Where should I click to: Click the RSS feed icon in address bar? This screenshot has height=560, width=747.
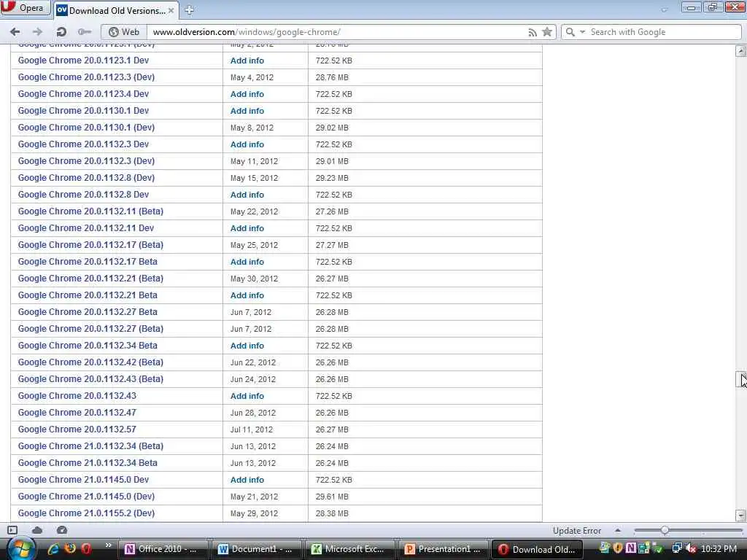pos(533,32)
